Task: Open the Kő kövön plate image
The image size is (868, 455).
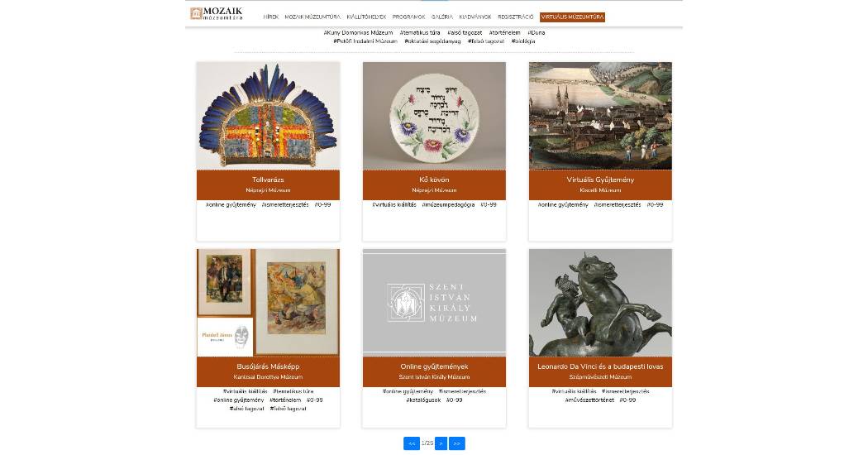Action: pyautogui.click(x=434, y=116)
